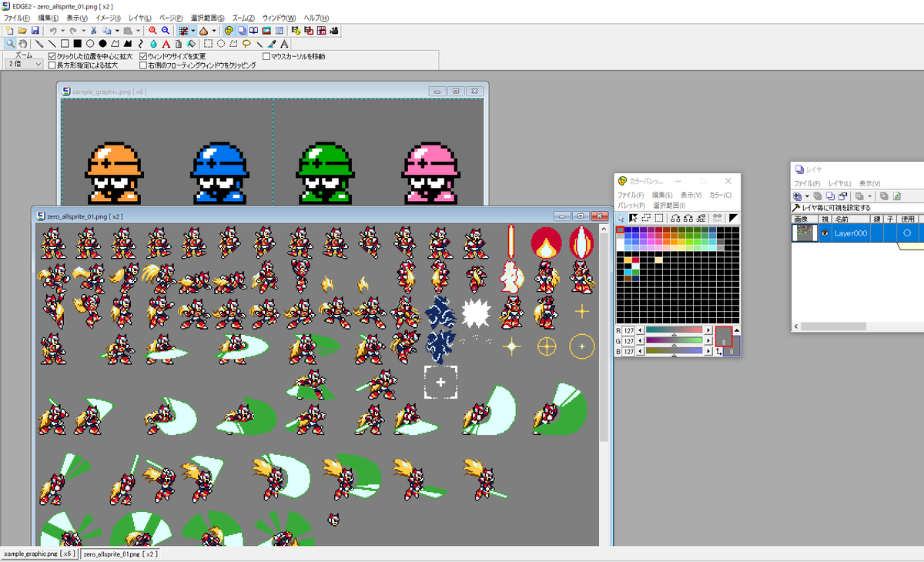Click the save floppy disk icon
Image resolution: width=924 pixels, height=562 pixels.
(x=35, y=30)
